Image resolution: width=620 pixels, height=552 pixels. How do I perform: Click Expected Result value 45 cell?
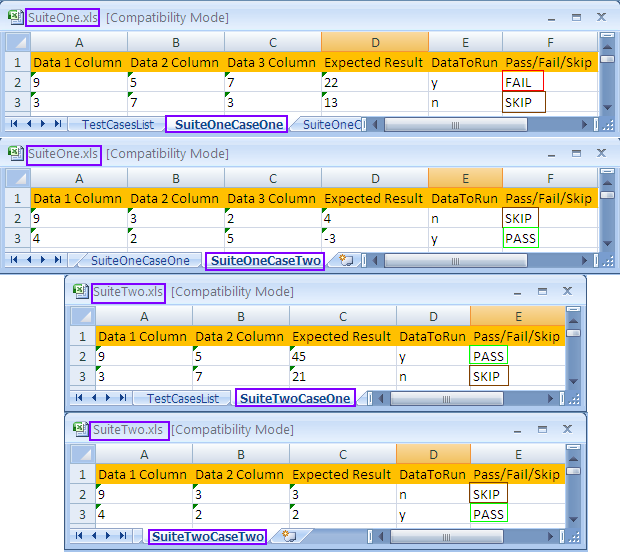tap(343, 356)
